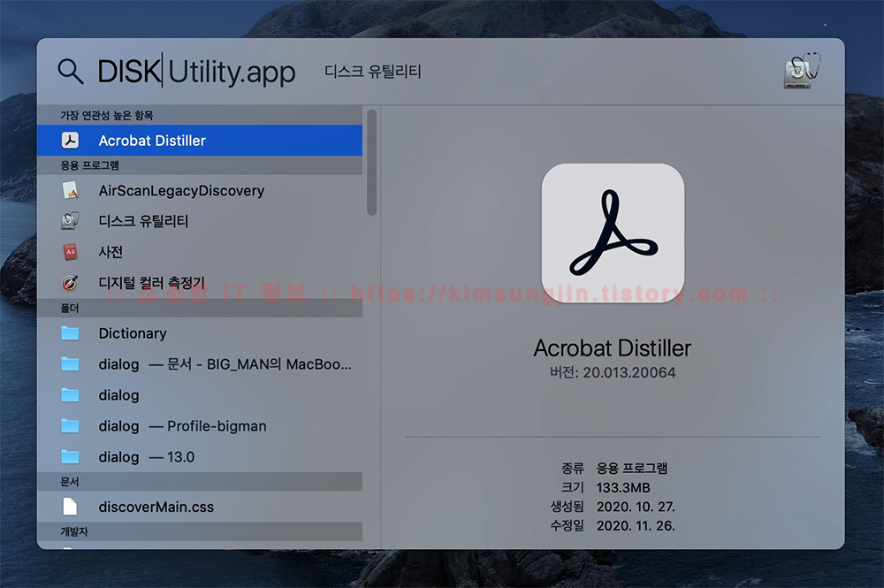This screenshot has width=884, height=588.
Task: Click the folder icon beside dialog — Profile-bigman
Action: tap(71, 425)
